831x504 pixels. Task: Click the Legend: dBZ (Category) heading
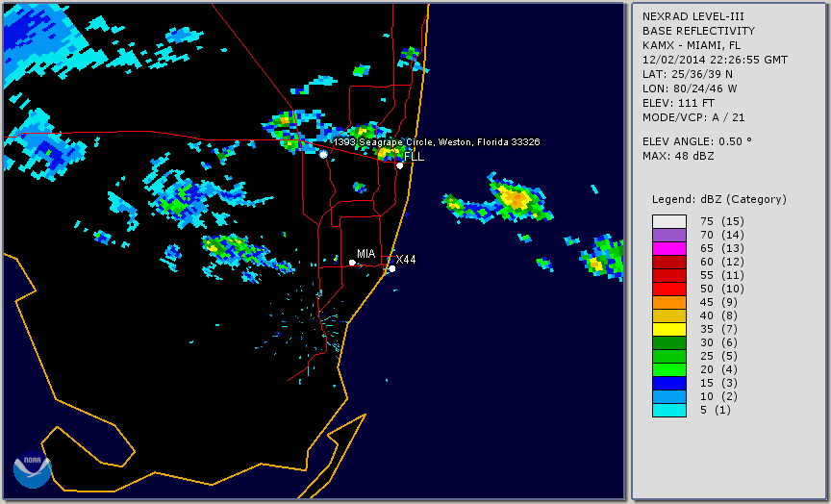(x=719, y=200)
